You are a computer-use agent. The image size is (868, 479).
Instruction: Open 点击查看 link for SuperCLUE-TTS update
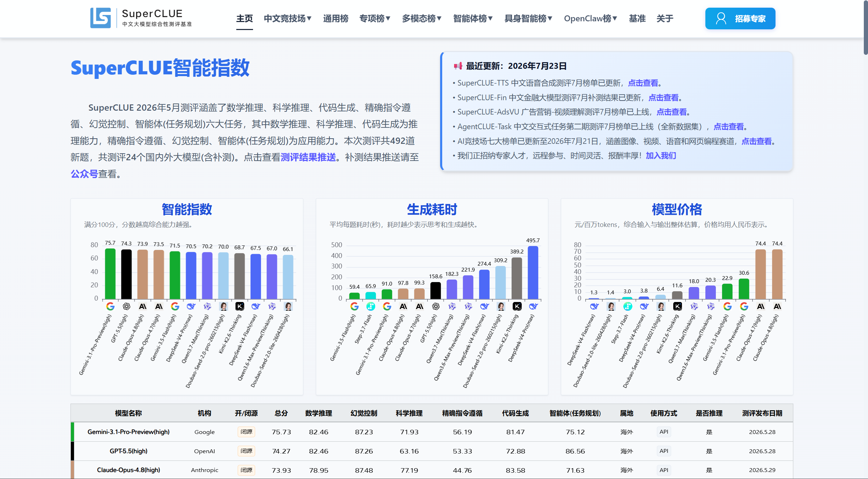pos(643,83)
